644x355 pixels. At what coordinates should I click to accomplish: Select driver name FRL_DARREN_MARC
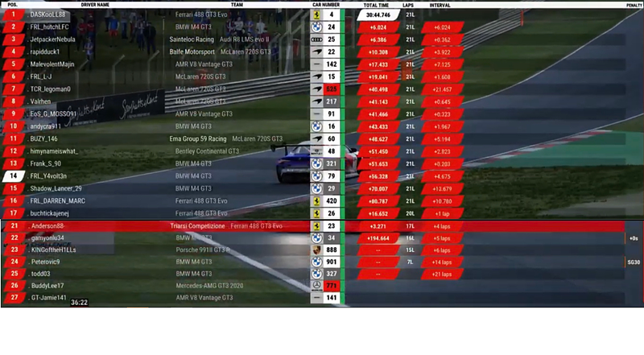[x=57, y=201]
